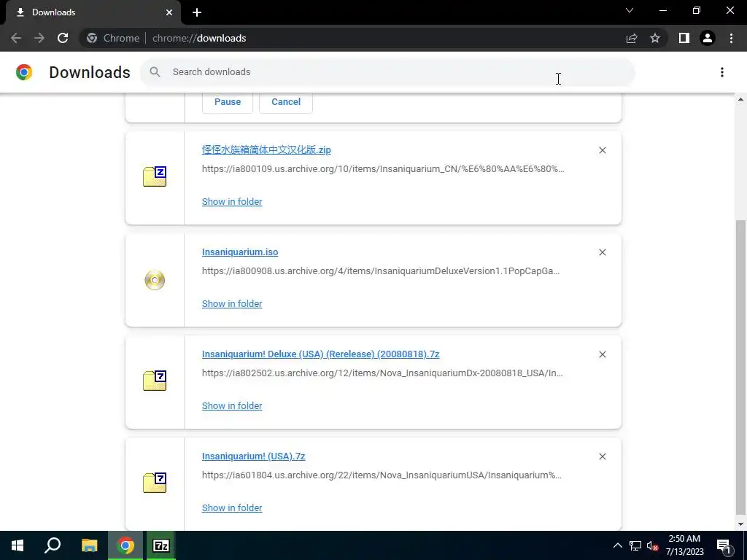Cancel the active download
747x560 pixels.
[x=286, y=102]
